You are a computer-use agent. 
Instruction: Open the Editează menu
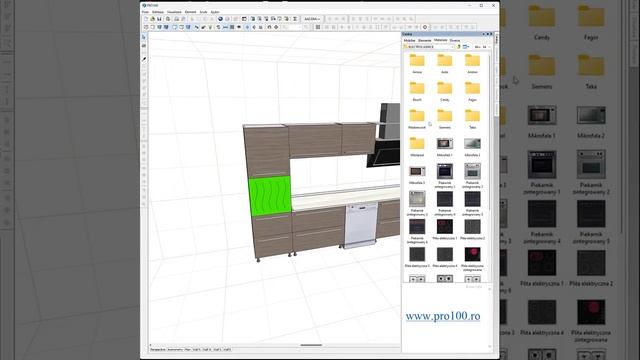[158, 12]
